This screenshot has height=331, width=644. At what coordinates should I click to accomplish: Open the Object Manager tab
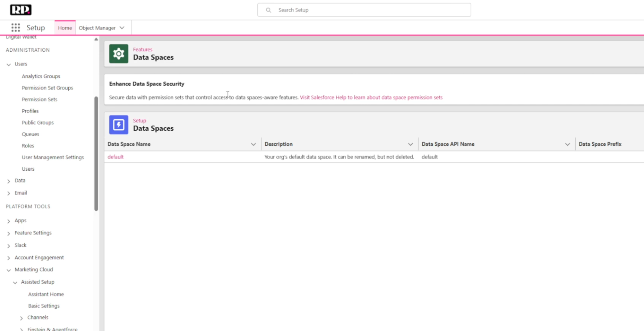coord(97,28)
